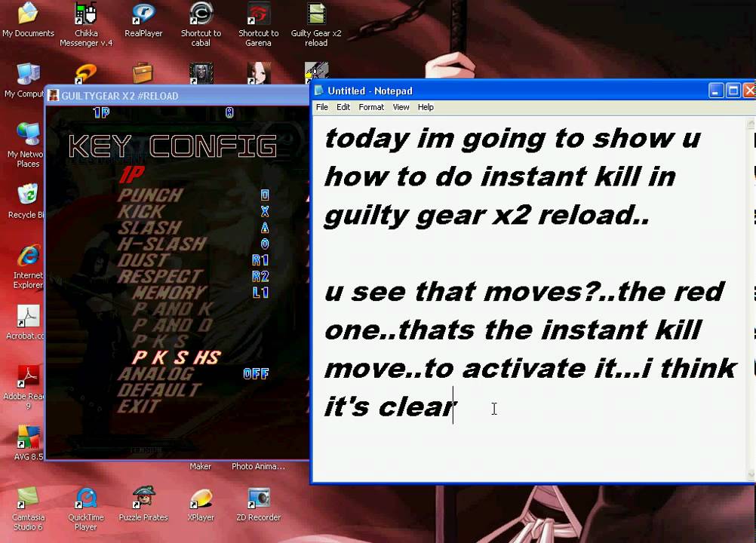Click the Guilty Gear window title icon

click(x=53, y=95)
